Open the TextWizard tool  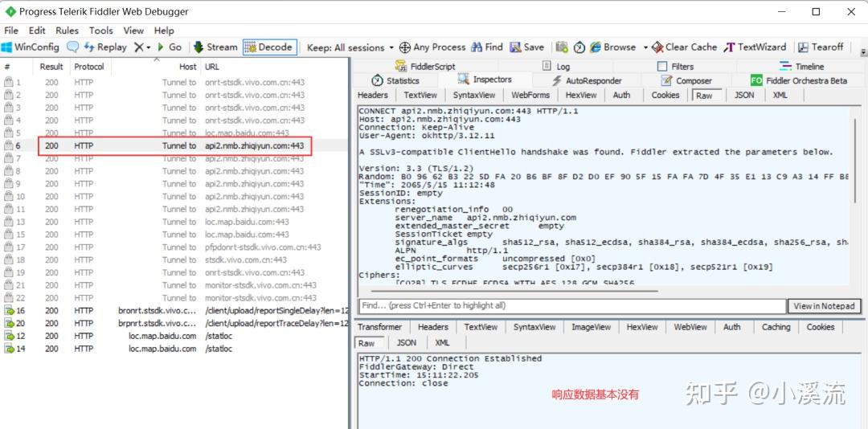tap(755, 47)
